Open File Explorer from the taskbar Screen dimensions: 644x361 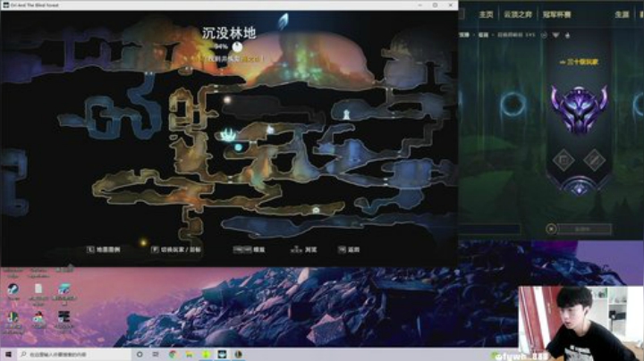click(190, 354)
